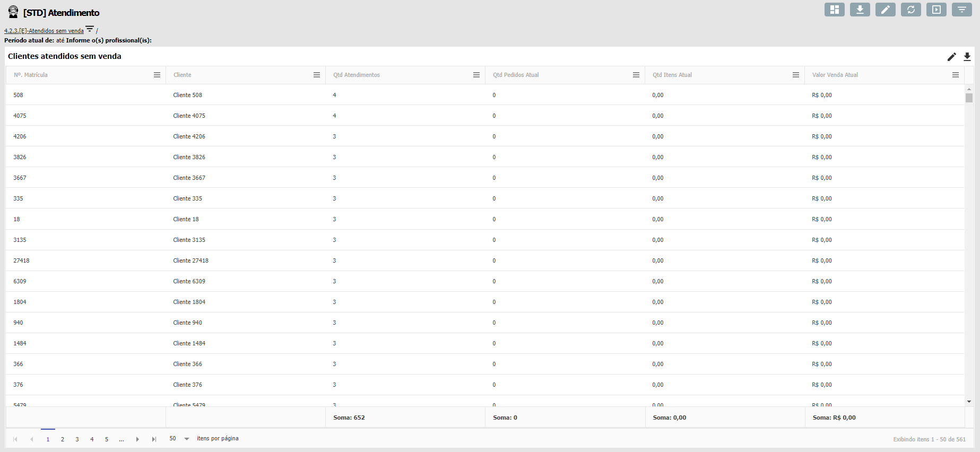Edit the Clientes atendidos sem venda panel
Viewport: 980px width, 452px height.
(x=951, y=57)
